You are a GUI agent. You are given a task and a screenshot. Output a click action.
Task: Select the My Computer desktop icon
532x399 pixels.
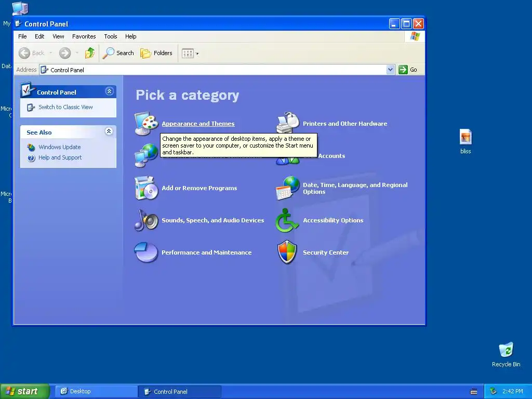coord(20,8)
